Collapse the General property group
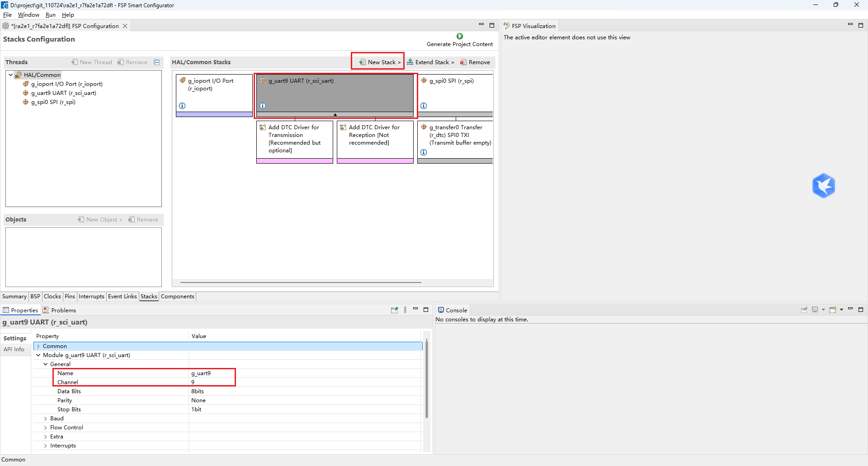The width and height of the screenshot is (868, 466). click(46, 364)
